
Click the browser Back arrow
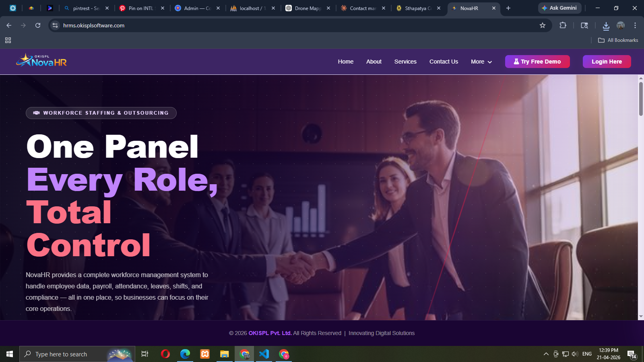tap(9, 25)
